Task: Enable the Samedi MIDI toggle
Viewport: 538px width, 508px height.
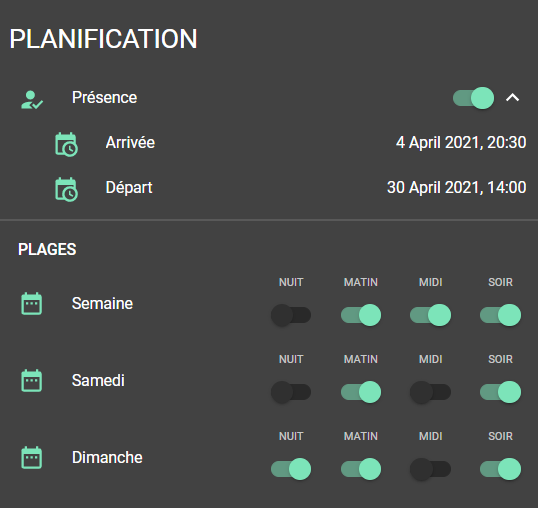Action: [431, 392]
